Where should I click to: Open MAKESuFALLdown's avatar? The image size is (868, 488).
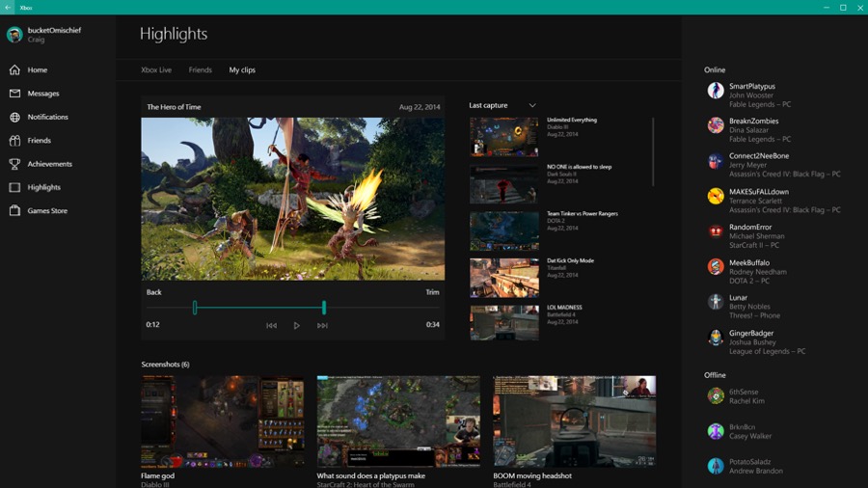(x=716, y=196)
